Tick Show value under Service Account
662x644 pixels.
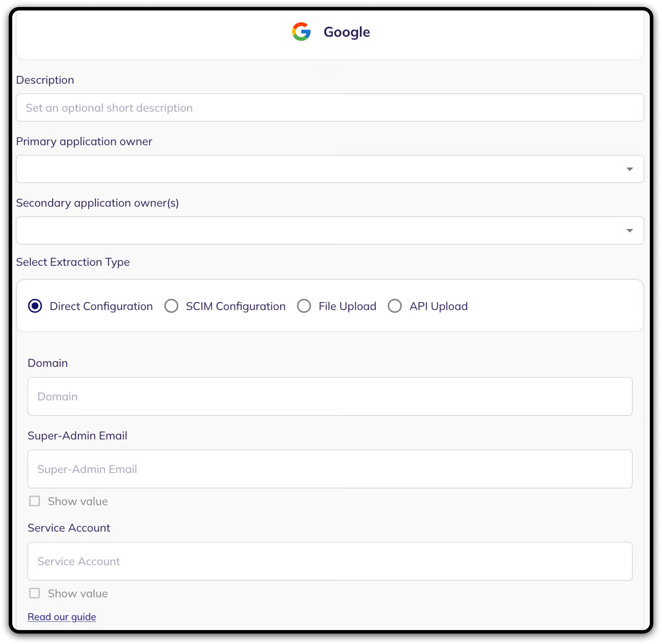coord(34,593)
